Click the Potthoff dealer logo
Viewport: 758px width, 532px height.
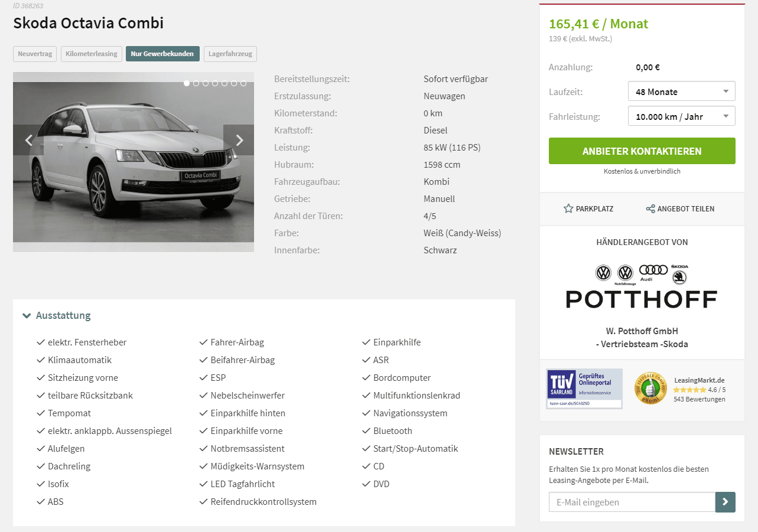click(642, 286)
